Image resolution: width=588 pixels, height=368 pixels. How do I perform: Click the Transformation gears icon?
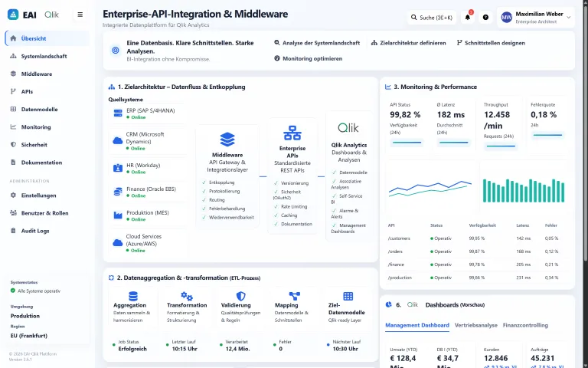coord(187,296)
